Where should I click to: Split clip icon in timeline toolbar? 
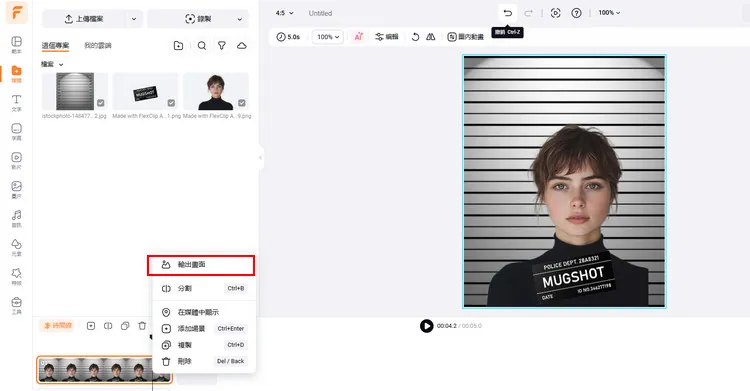108,326
